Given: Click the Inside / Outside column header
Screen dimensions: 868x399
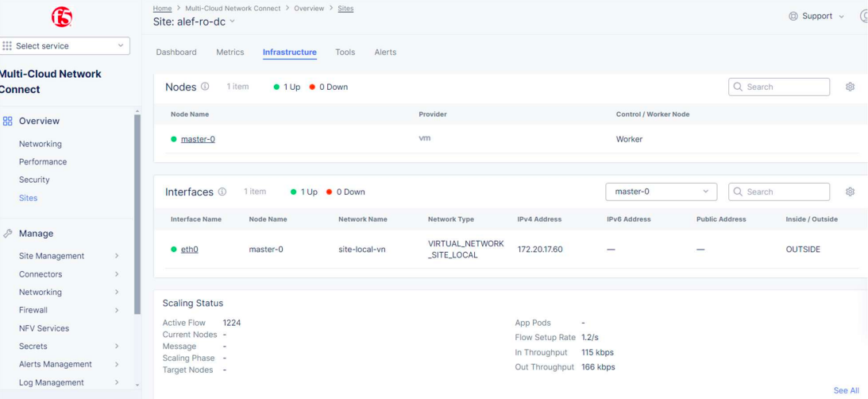Looking at the screenshot, I should pyautogui.click(x=812, y=219).
